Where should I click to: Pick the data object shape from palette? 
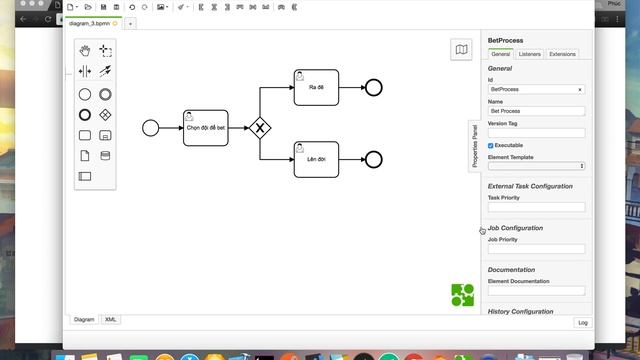[x=85, y=156]
